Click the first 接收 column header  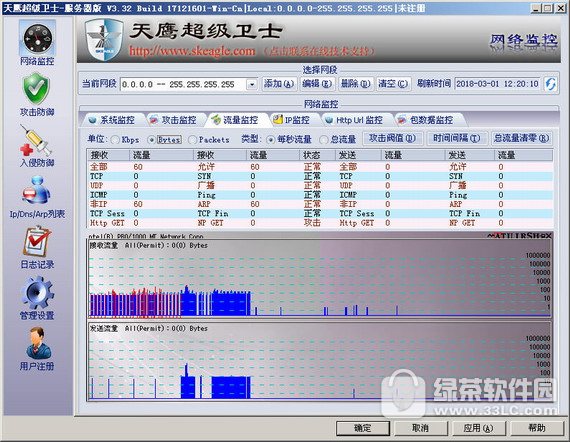(x=109, y=155)
